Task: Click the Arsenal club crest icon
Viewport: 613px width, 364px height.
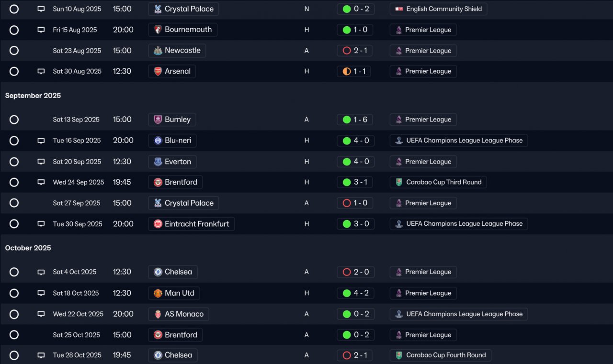Action: tap(158, 71)
